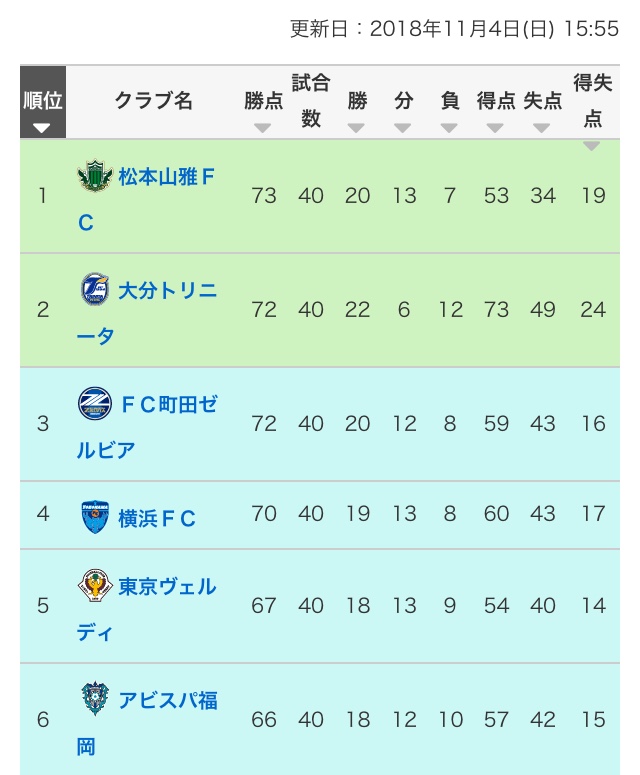Image resolution: width=640 pixels, height=775 pixels.
Task: Sort by 得失点 goal difference arrow
Action: pyautogui.click(x=592, y=146)
